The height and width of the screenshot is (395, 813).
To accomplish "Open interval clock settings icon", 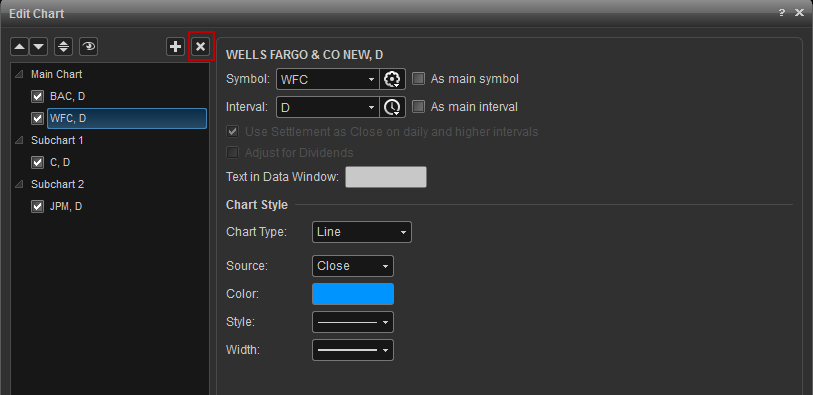I will [x=393, y=107].
